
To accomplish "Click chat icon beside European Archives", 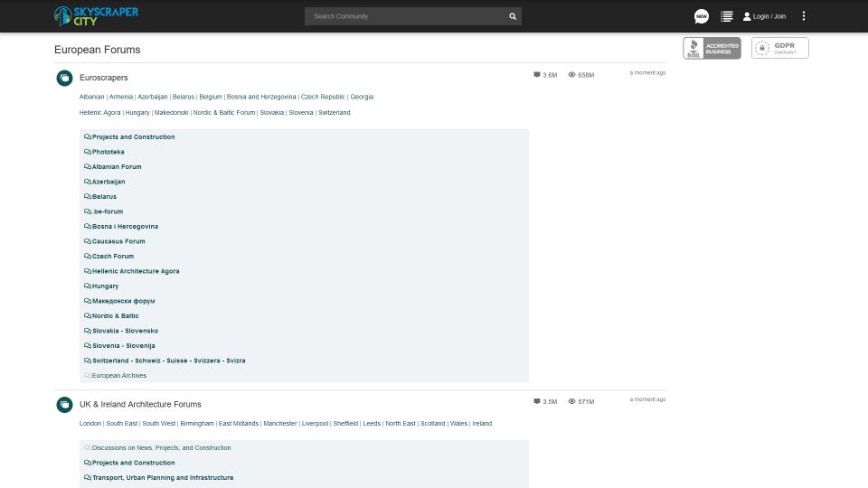I will click(x=88, y=376).
